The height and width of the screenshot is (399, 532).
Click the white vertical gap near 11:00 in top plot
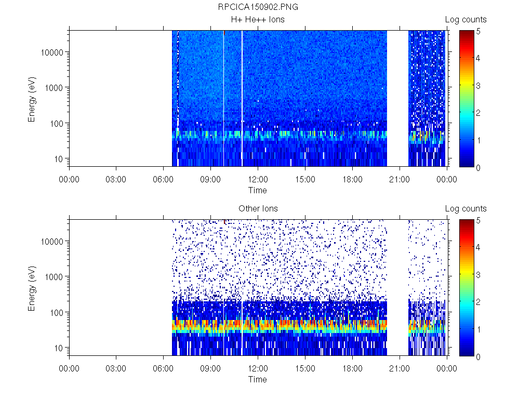(242, 98)
